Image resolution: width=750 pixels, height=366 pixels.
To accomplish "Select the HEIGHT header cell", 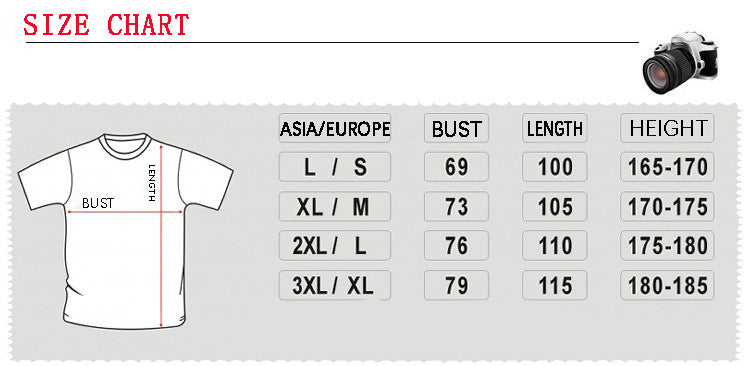I will pos(667,128).
